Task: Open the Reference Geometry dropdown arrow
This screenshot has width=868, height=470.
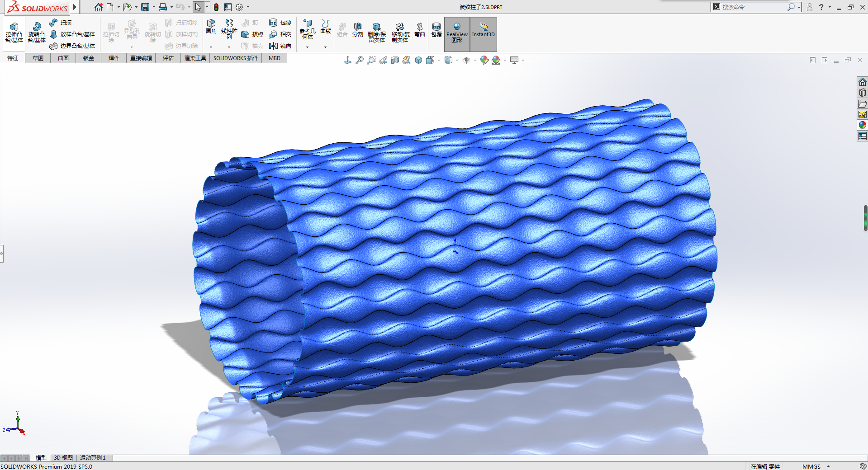Action: pos(307,47)
